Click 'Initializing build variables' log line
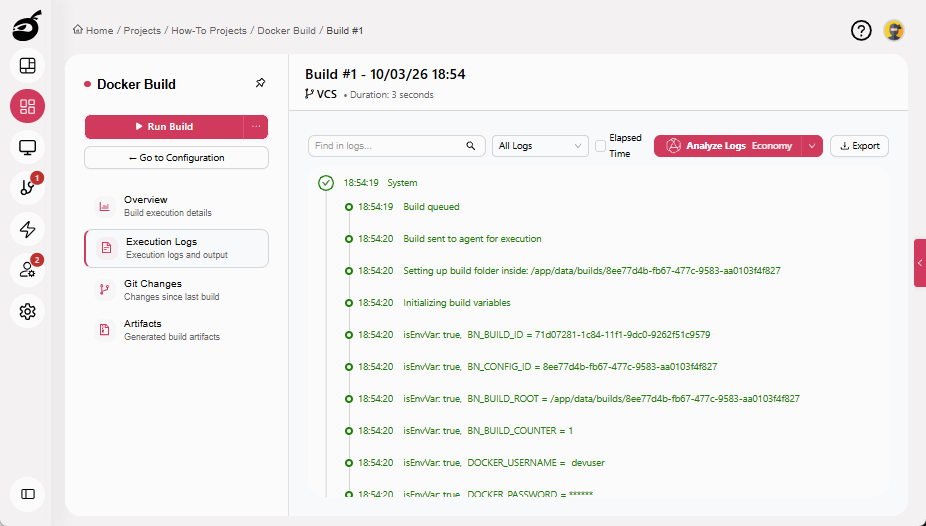 457,302
